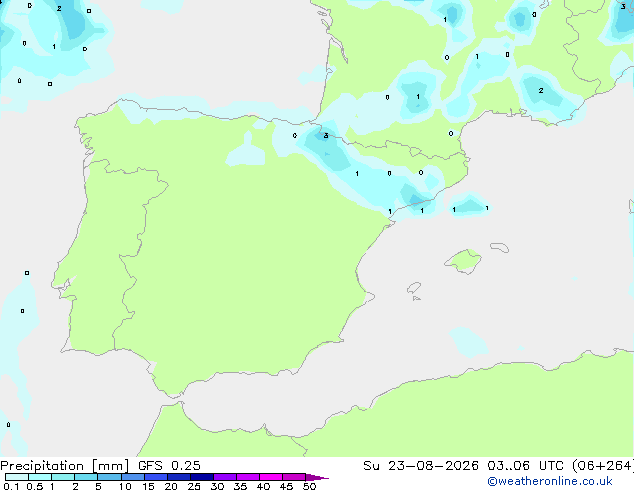Pick the 10–15 mm legend swatch
The image size is (634, 490).
point(133,477)
